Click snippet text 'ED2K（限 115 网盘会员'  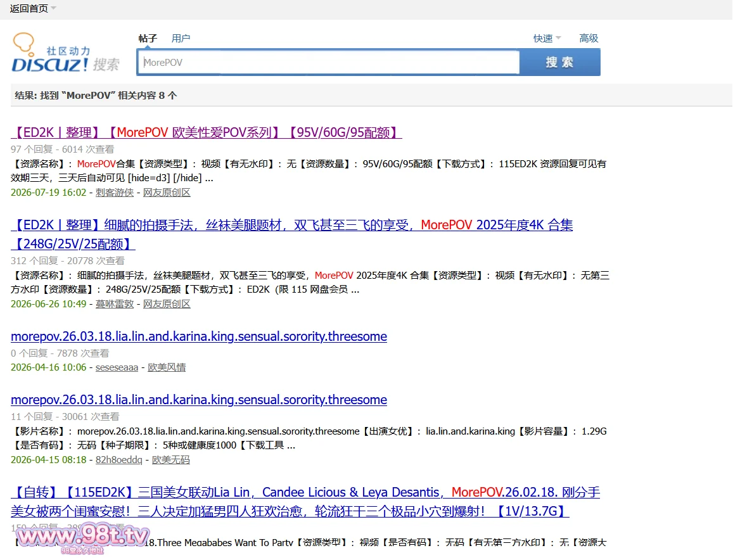[x=297, y=290]
